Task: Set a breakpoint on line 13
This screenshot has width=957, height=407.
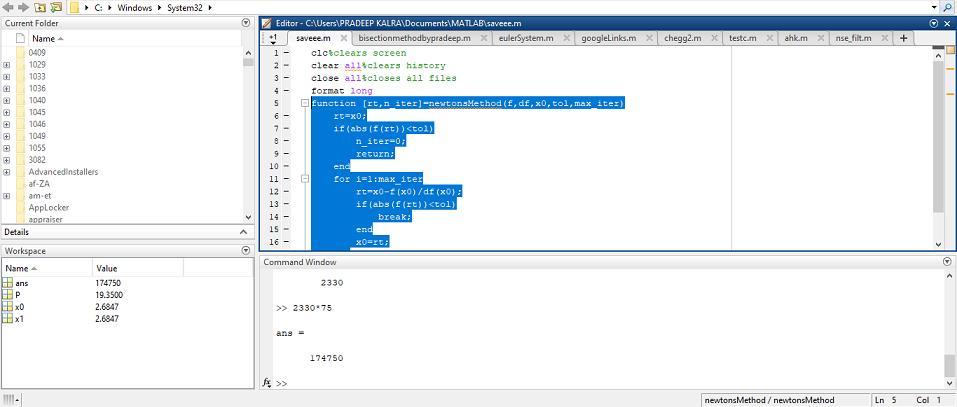Action: tap(286, 204)
